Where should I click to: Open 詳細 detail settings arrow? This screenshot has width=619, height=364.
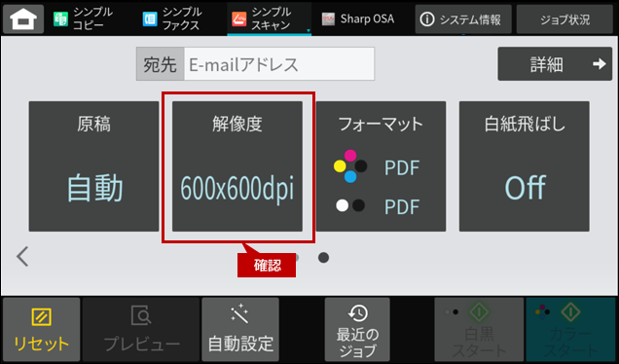pyautogui.click(x=555, y=64)
